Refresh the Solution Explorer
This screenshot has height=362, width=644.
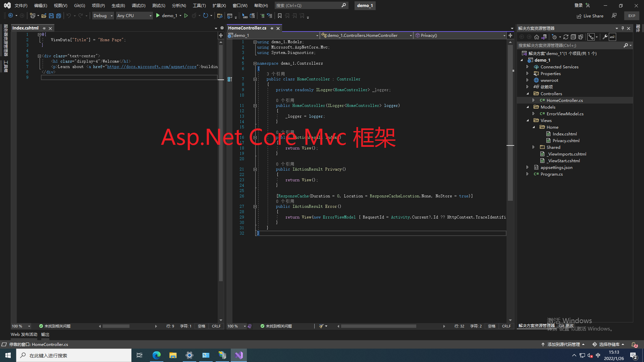pyautogui.click(x=566, y=37)
